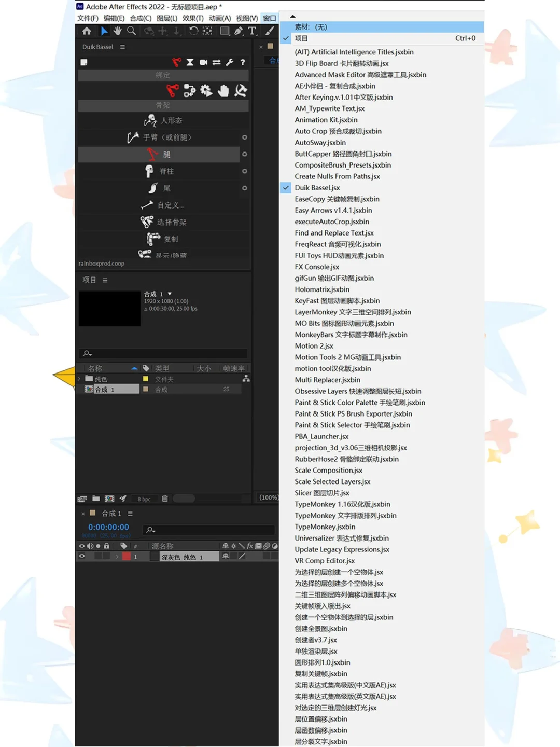Create Duik humanoid 人形态 structure
Screen dimensions: 560x747
coord(163,120)
